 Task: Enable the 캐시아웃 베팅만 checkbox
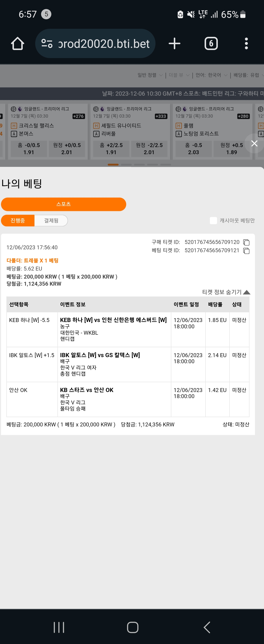(213, 221)
